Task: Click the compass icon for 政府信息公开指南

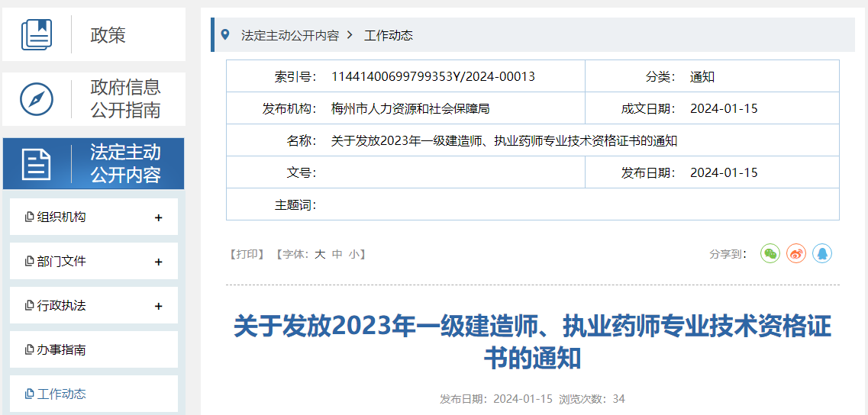Action: tap(37, 99)
